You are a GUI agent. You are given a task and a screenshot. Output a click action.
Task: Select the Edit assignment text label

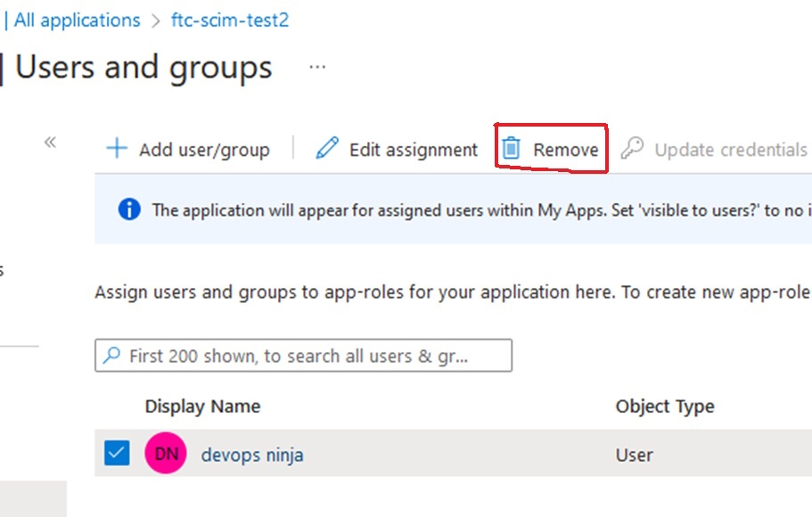tap(414, 150)
